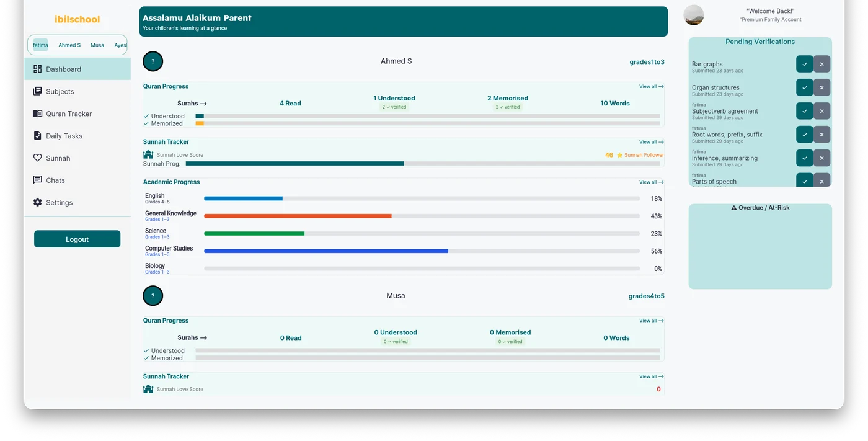The height and width of the screenshot is (441, 868).
Task: Click the Quran Tracker book icon
Action: pos(38,114)
